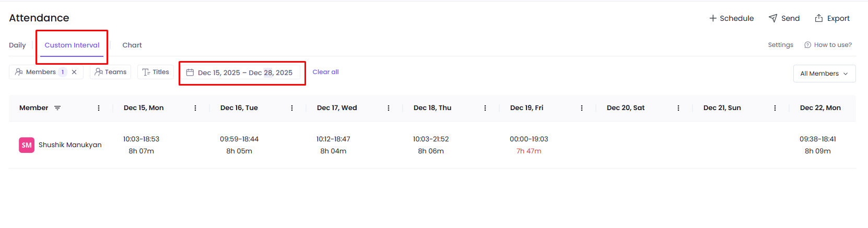Open the date range picker field
This screenshot has width=868, height=228.
(x=242, y=73)
